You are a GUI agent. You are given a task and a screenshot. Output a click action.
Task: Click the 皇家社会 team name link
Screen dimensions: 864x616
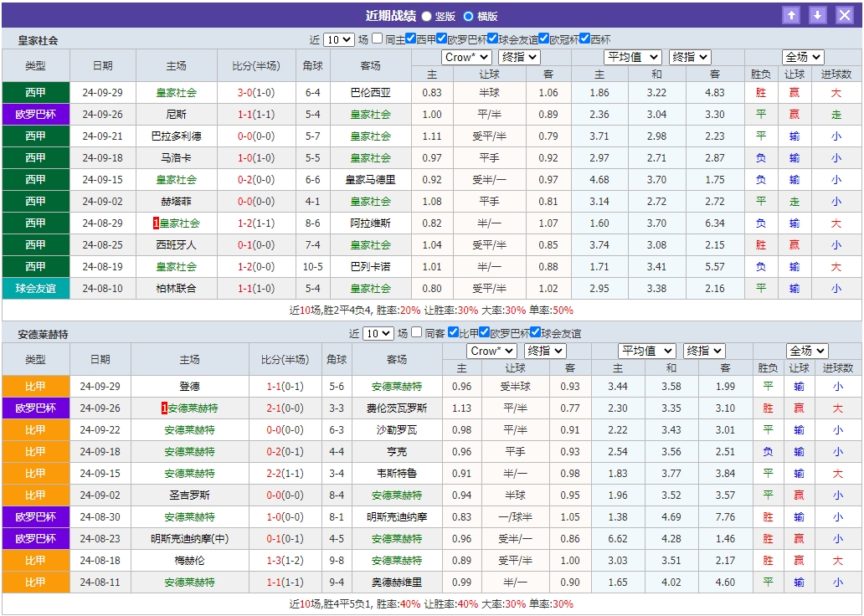click(x=176, y=92)
